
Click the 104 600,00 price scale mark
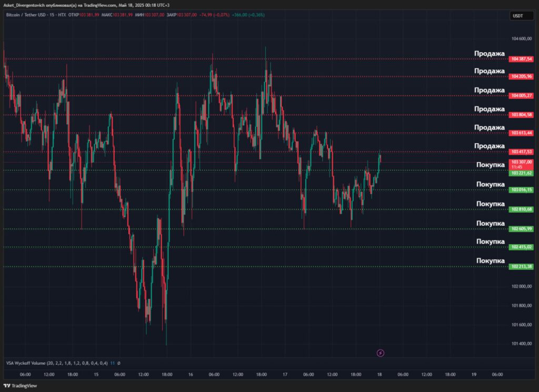coord(521,39)
